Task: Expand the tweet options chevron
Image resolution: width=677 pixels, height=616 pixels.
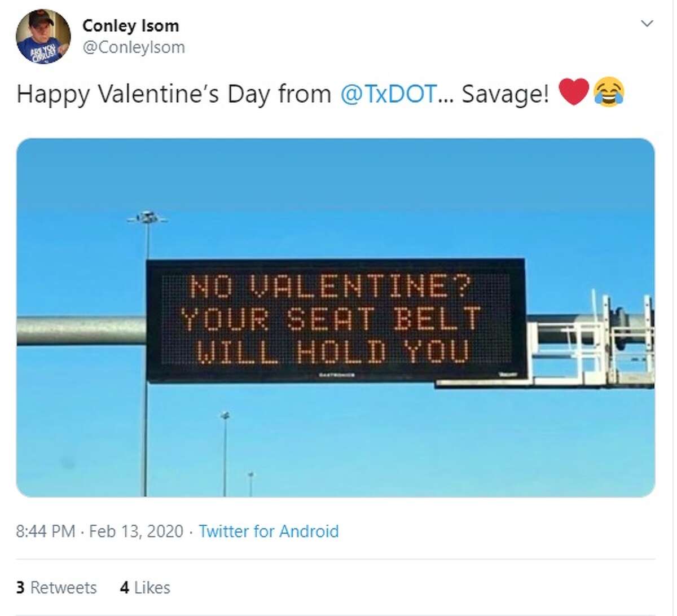Action: pyautogui.click(x=648, y=23)
